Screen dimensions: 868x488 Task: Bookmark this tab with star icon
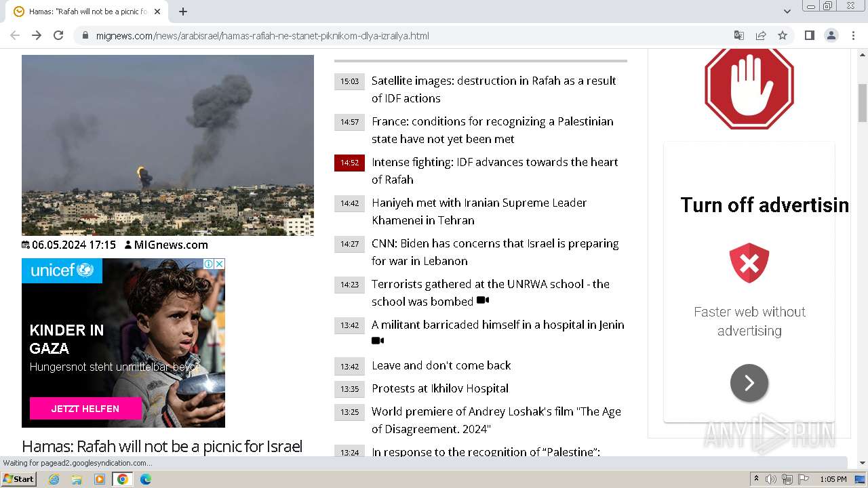[x=783, y=35]
